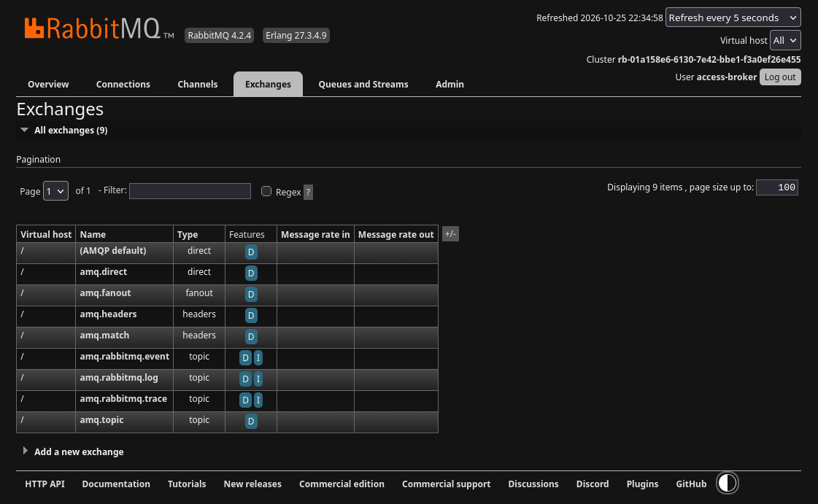
Task: Open the Virtual host dropdown
Action: pos(785,40)
